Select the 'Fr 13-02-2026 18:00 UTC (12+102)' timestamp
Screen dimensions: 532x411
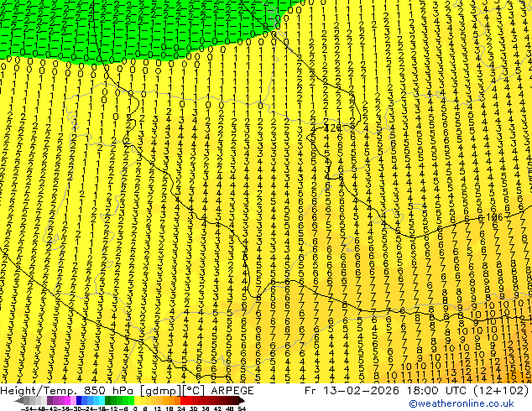click(x=416, y=391)
